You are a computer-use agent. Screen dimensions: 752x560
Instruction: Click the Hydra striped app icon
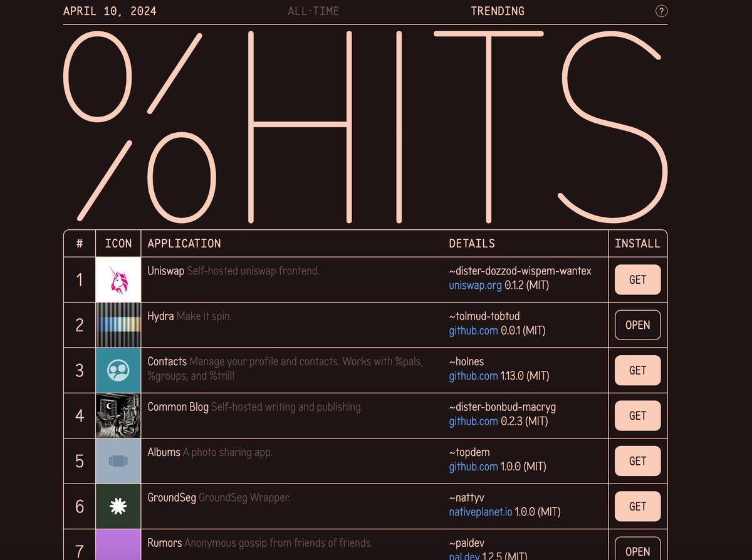(118, 325)
